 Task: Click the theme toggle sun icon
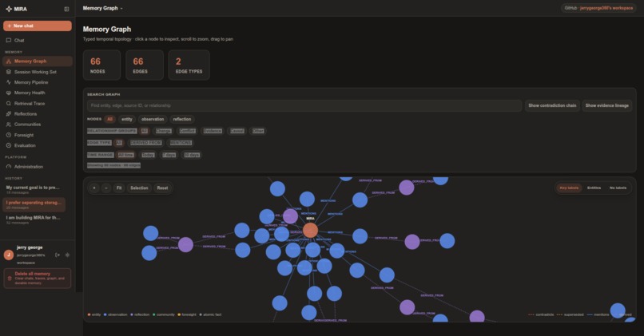67,255
